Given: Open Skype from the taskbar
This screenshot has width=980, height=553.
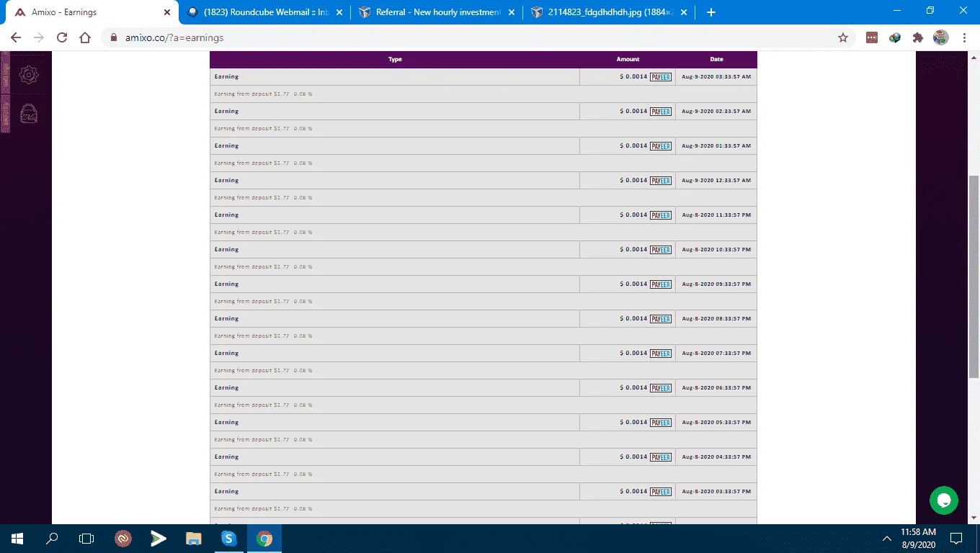Looking at the screenshot, I should 229,539.
